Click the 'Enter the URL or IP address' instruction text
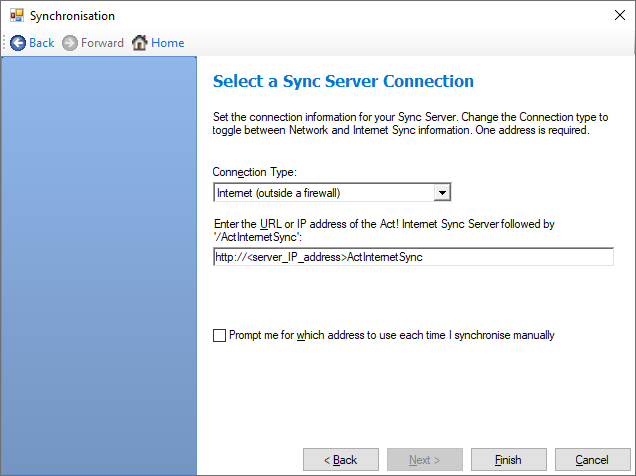The width and height of the screenshot is (636, 476). [384, 230]
